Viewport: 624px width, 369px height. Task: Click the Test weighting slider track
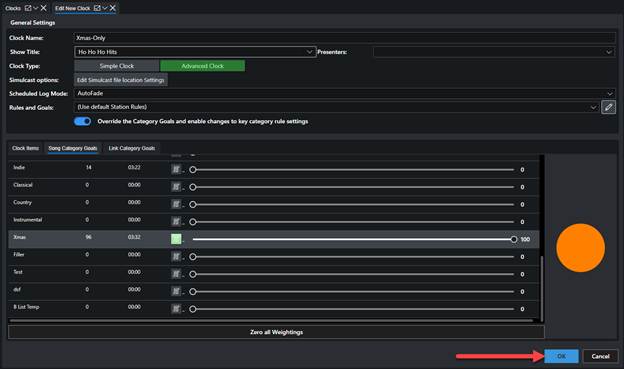pos(353,274)
